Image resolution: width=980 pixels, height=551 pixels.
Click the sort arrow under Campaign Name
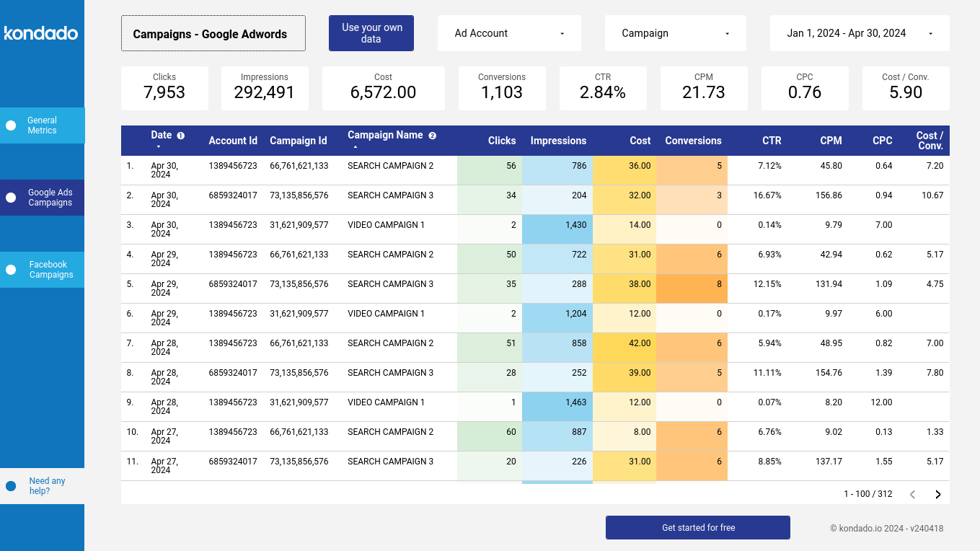click(x=355, y=147)
